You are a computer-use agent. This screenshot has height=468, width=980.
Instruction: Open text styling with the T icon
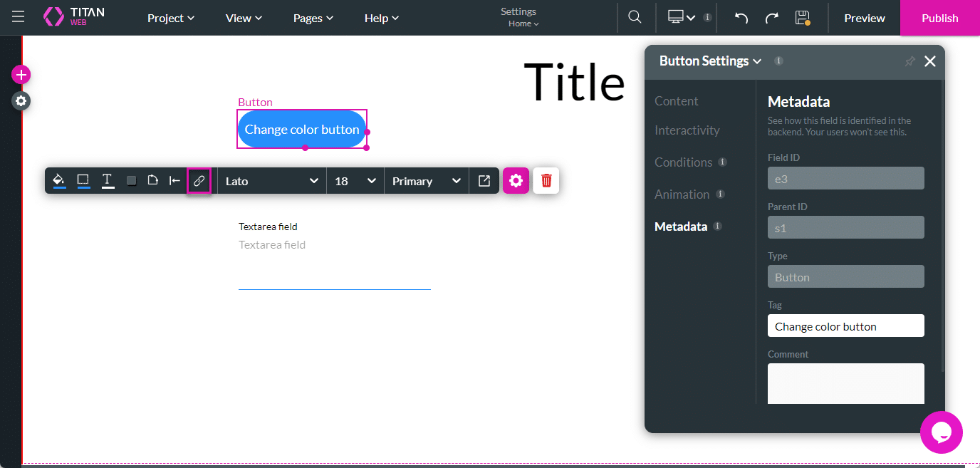(108, 180)
